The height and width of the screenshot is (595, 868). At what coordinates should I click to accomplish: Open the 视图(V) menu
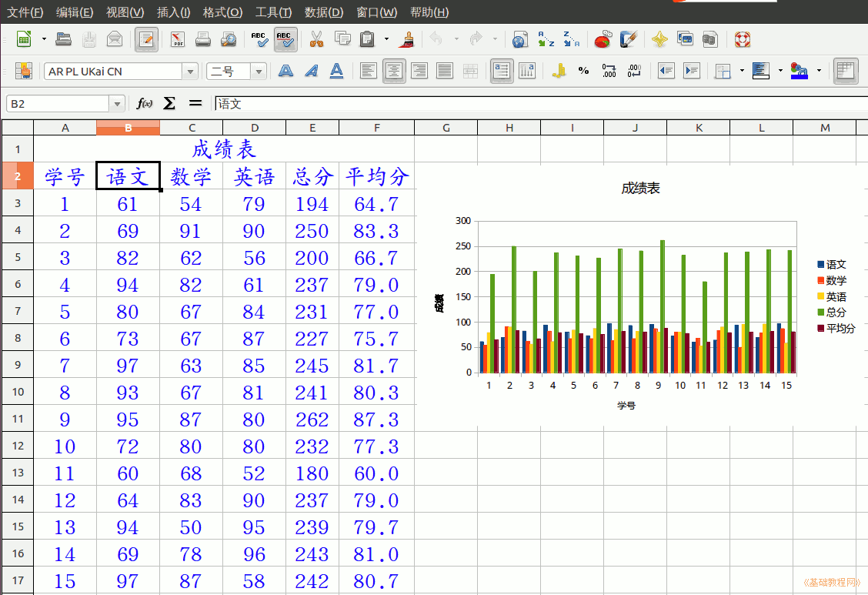pyautogui.click(x=125, y=12)
